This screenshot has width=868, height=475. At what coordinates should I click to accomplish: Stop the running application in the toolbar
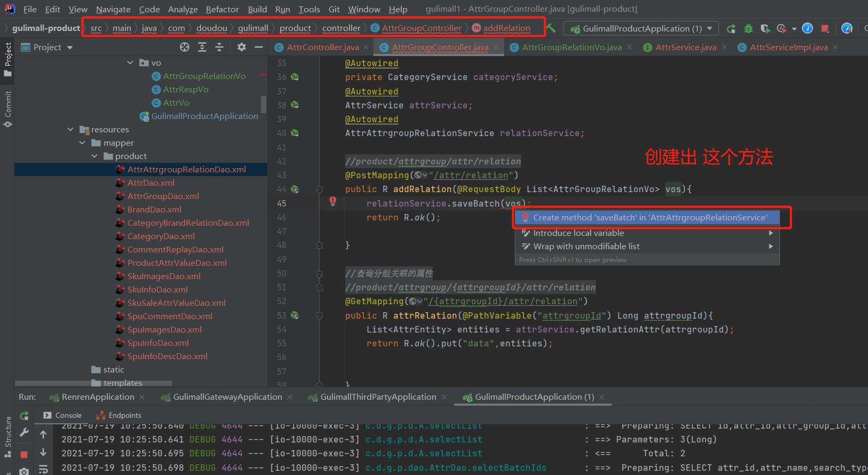825,28
